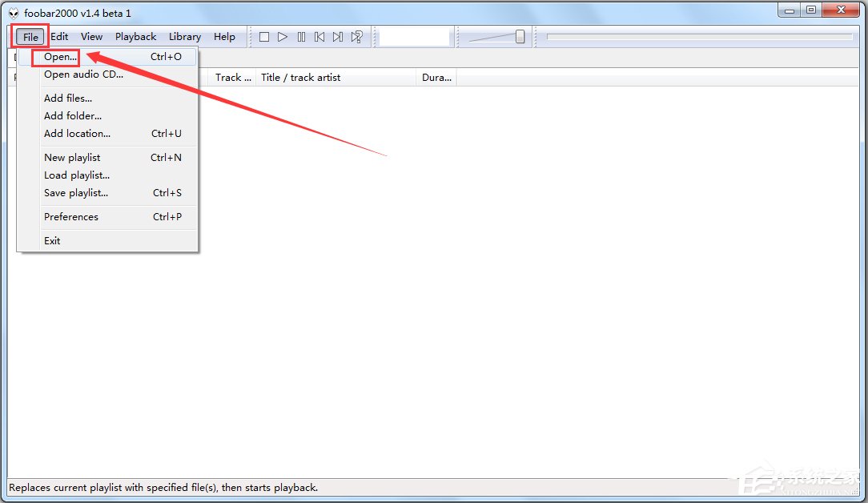This screenshot has height=503, width=868.
Task: Select Add files... from the File menu
Action: tap(68, 98)
